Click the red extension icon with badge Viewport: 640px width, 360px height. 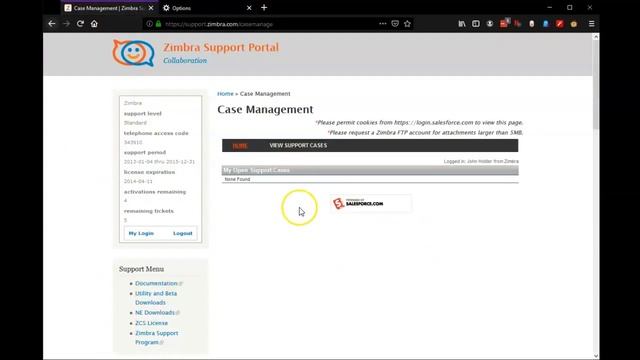coord(504,23)
